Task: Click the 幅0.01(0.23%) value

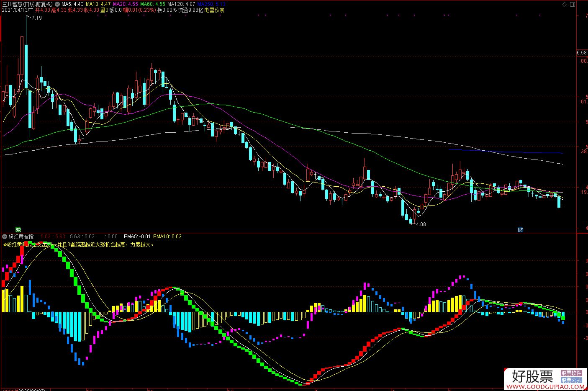Action: coord(139,10)
